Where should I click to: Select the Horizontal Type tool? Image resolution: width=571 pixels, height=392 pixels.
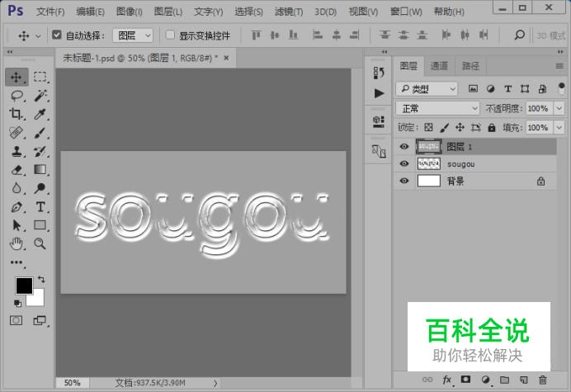tap(40, 206)
